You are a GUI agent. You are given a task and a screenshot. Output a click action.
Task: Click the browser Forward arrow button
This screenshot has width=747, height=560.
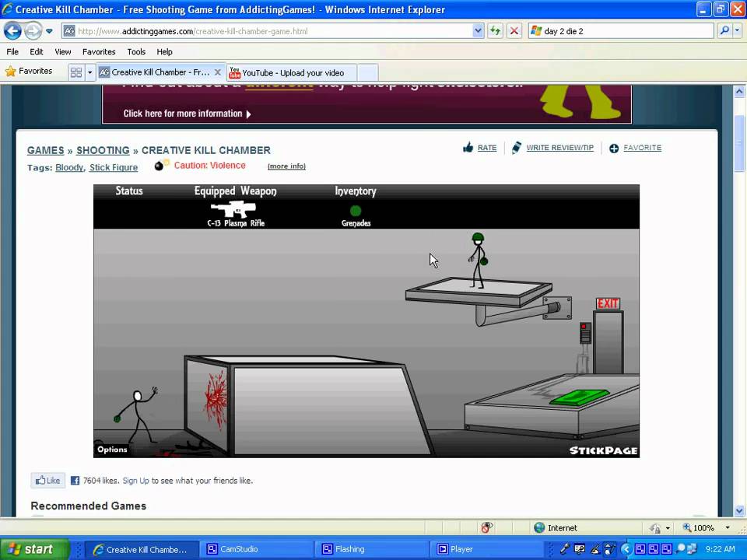[33, 31]
